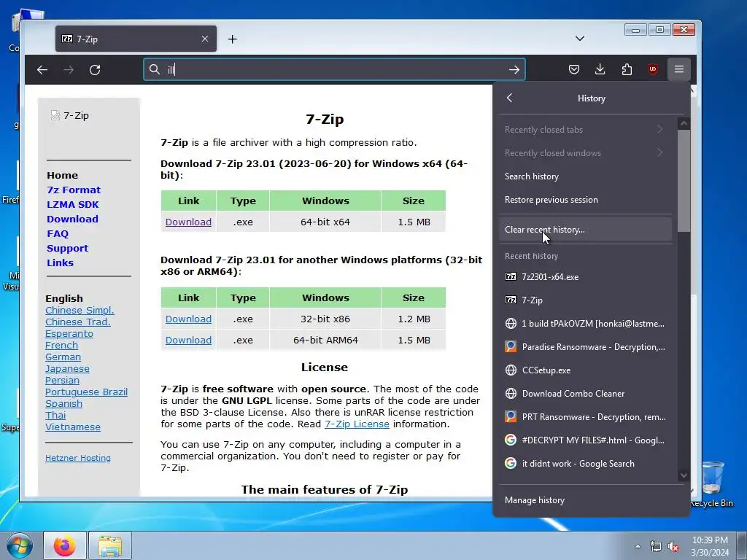Image resolution: width=747 pixels, height=560 pixels.
Task: Open Windows Explorer from taskbar
Action: (110, 545)
